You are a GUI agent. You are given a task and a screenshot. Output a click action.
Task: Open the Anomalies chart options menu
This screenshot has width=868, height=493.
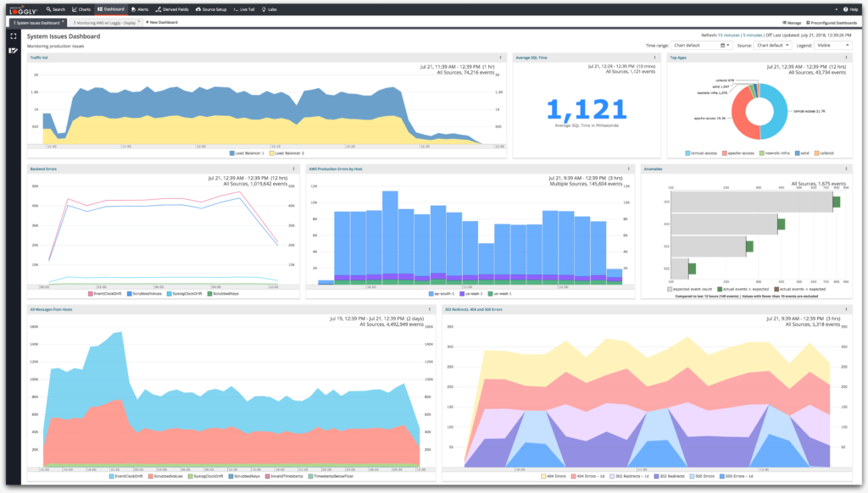(846, 169)
